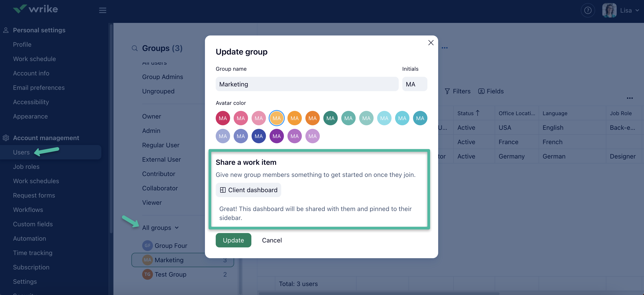Expand the All groups dropdown

click(x=161, y=228)
